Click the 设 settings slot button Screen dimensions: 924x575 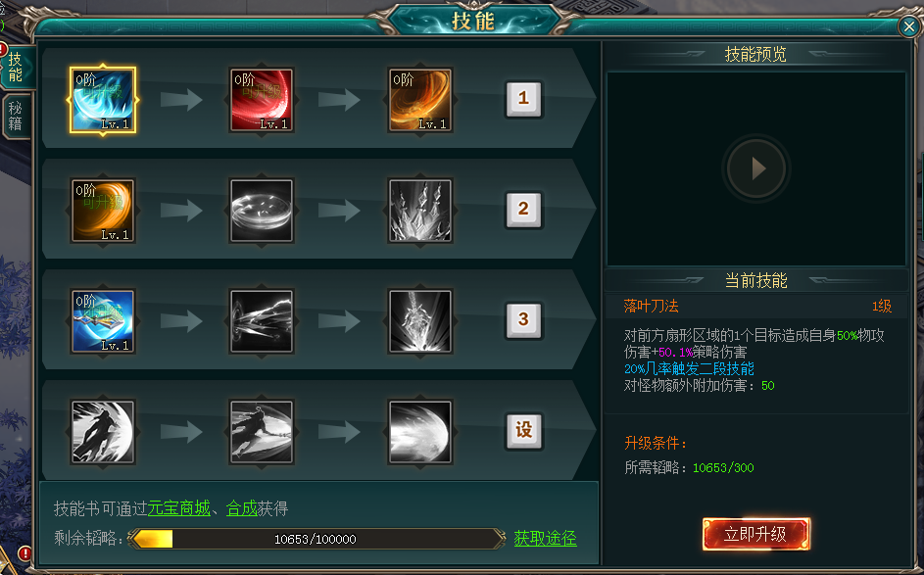tap(524, 430)
